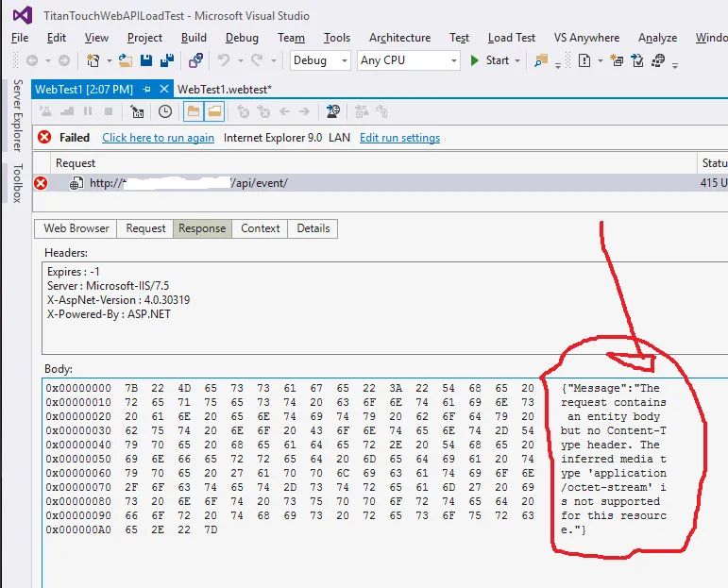The height and width of the screenshot is (588, 728).
Task: Select the Response tab
Action: [202, 228]
